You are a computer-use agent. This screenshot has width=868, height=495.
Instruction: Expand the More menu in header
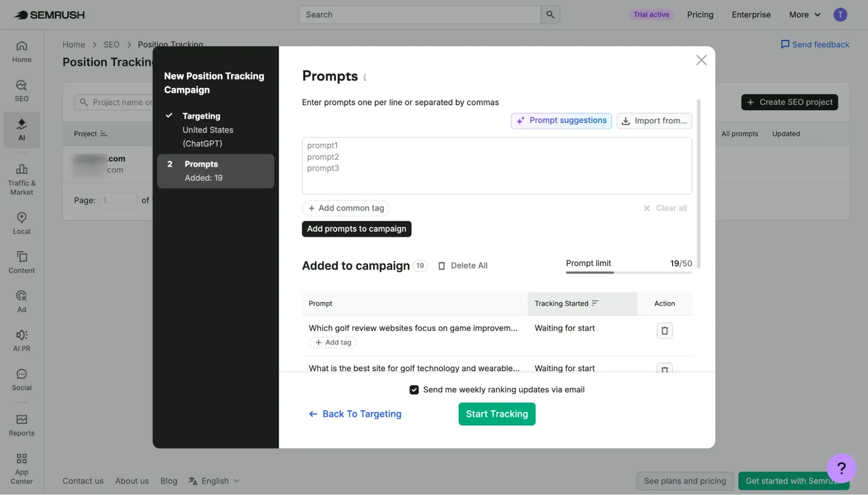[805, 15]
